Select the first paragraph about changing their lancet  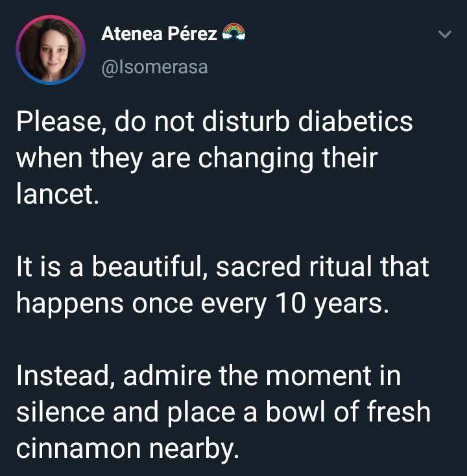(215, 158)
